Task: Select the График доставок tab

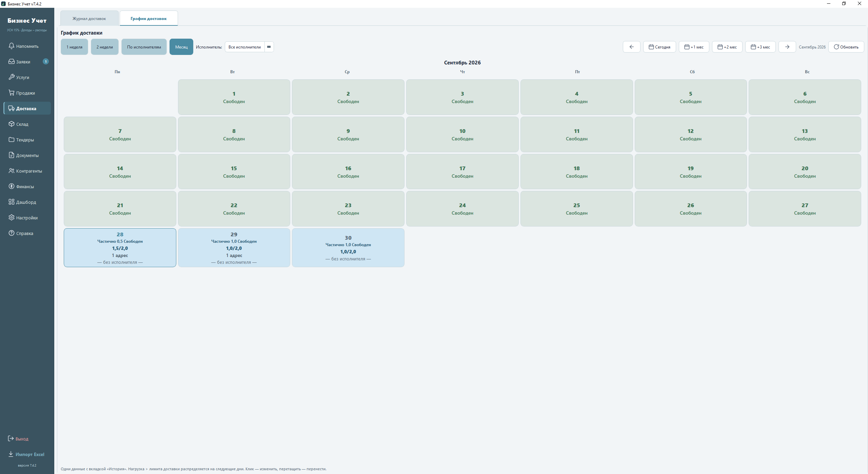Action: [149, 18]
